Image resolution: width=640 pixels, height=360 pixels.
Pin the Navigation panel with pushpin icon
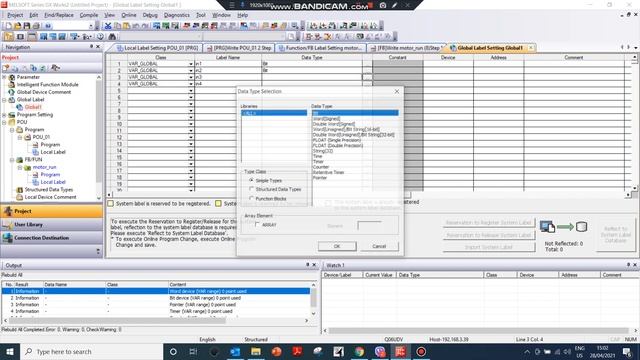pos(91,47)
